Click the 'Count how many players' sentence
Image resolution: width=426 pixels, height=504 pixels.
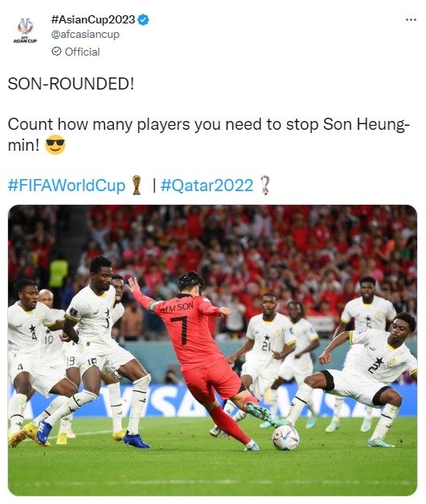pos(208,135)
